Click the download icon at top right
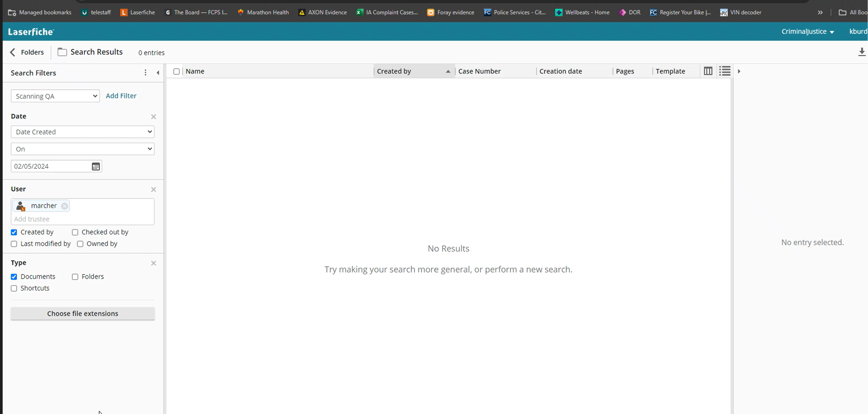The image size is (868, 414). pyautogui.click(x=862, y=52)
